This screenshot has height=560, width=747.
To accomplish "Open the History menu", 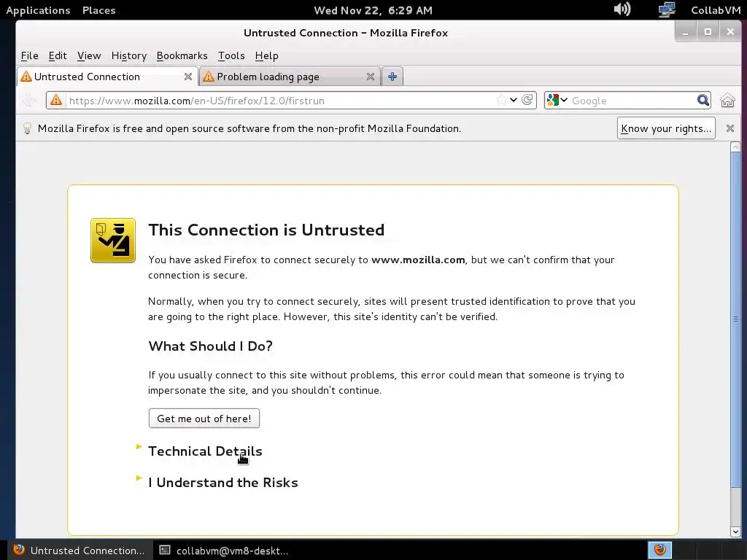I will [x=128, y=55].
